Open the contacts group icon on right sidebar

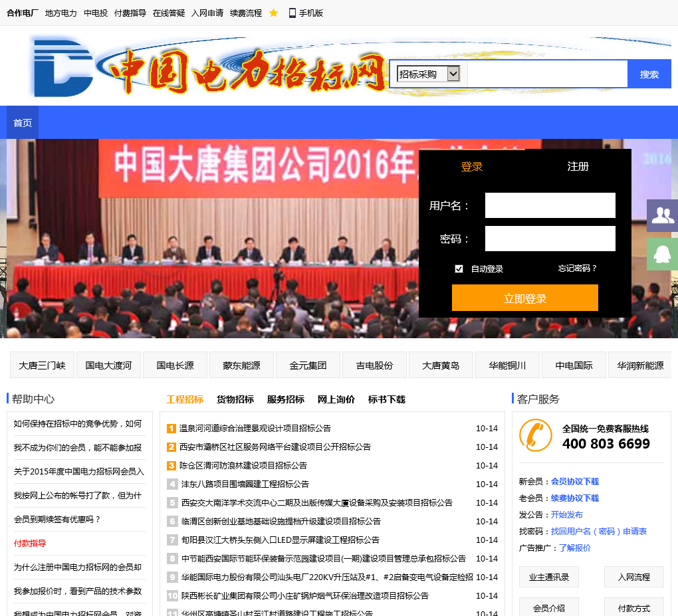tap(663, 215)
